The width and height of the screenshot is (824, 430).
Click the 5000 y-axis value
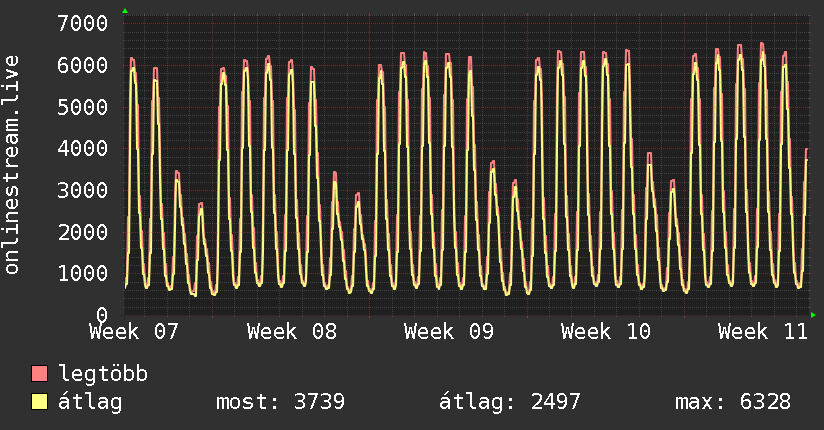(83, 107)
